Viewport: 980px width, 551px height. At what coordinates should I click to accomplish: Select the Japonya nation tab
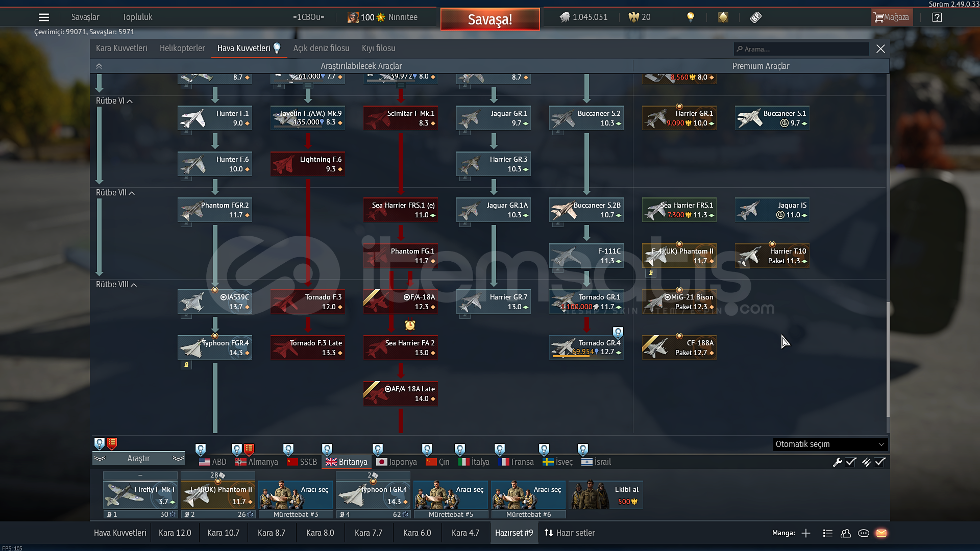(x=397, y=462)
